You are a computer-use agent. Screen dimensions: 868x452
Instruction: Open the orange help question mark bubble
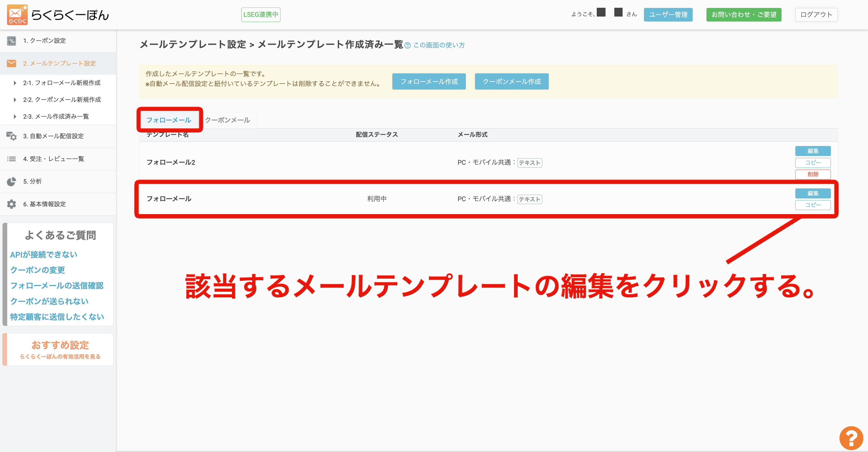pyautogui.click(x=851, y=438)
